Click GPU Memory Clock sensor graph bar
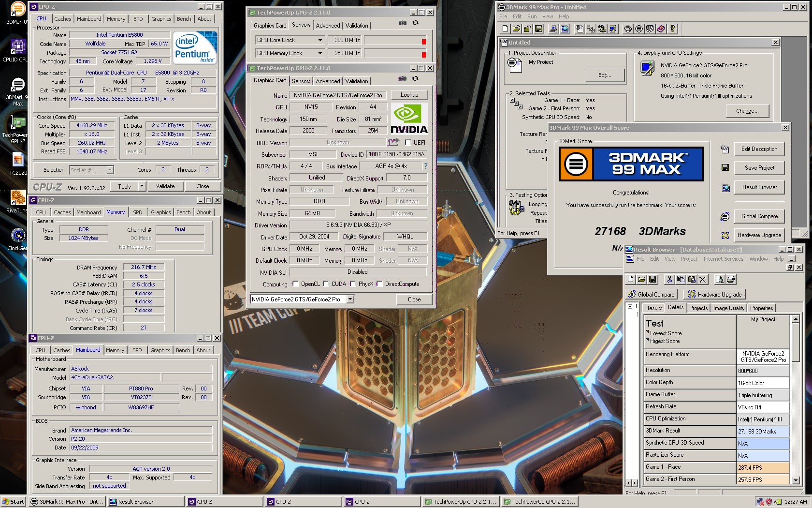The image size is (812, 508). (396, 53)
